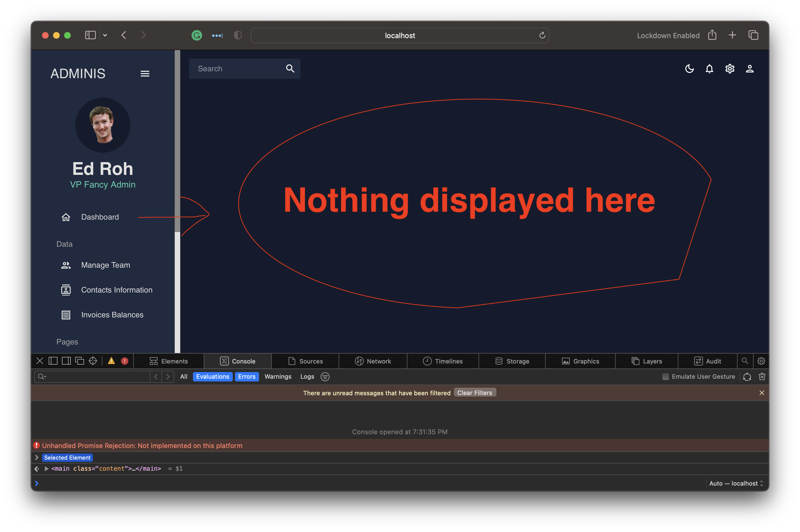800x532 pixels.
Task: Click the search magnifier icon
Action: 290,68
